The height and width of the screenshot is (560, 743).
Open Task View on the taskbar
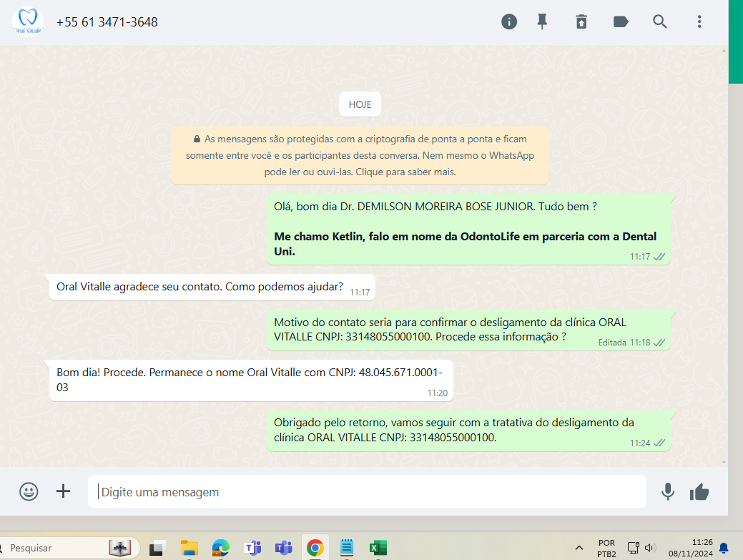coord(157,548)
